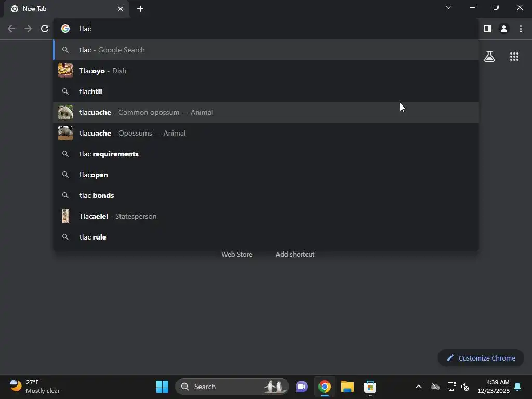Click the Chrome taskbar icon
Image resolution: width=532 pixels, height=399 pixels.
(x=324, y=387)
